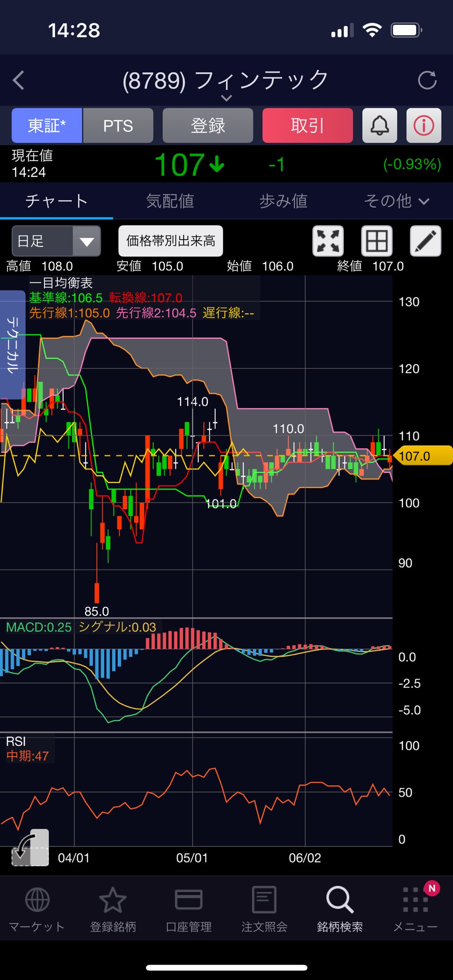This screenshot has height=980, width=453.
Task: Tap the 一目均衡表 indicator title
Action: click(x=61, y=283)
